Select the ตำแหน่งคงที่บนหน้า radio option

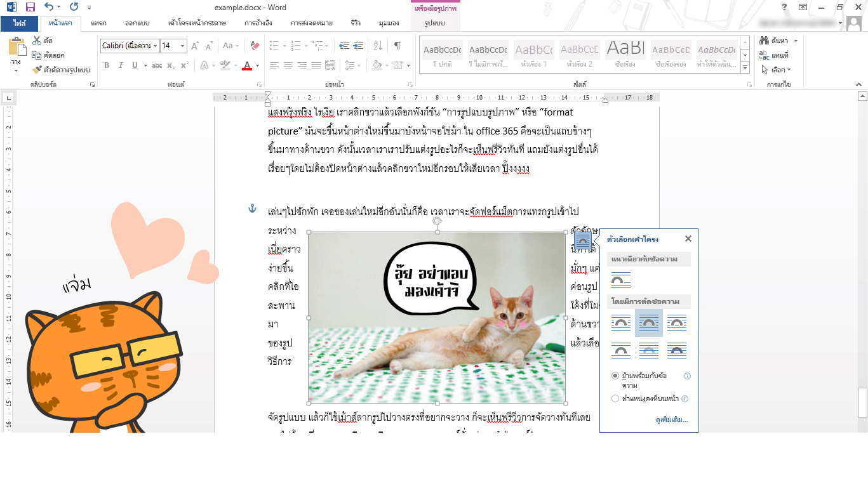(615, 399)
